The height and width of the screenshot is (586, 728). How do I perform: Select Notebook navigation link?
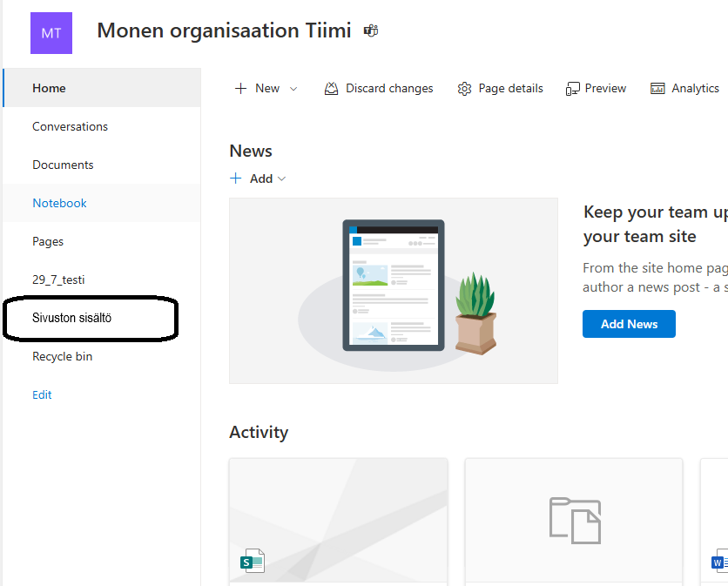(x=59, y=203)
